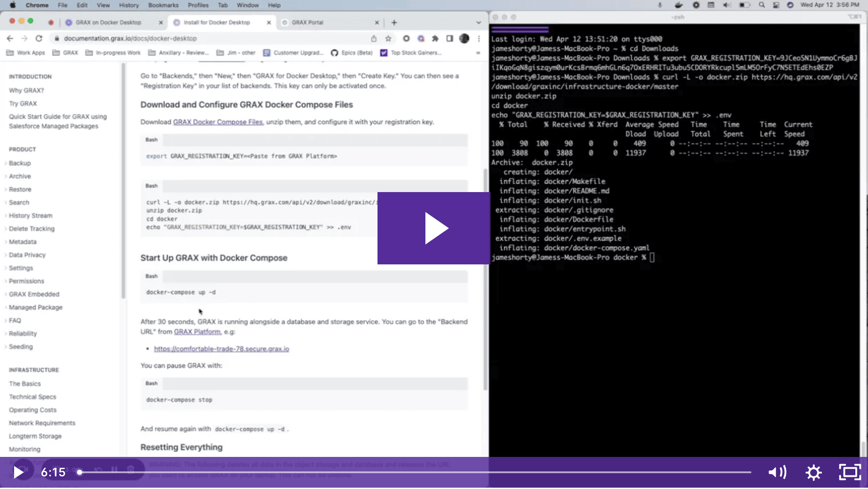Toggle fullscreen mode for the video
The image size is (868, 489).
[x=849, y=472]
